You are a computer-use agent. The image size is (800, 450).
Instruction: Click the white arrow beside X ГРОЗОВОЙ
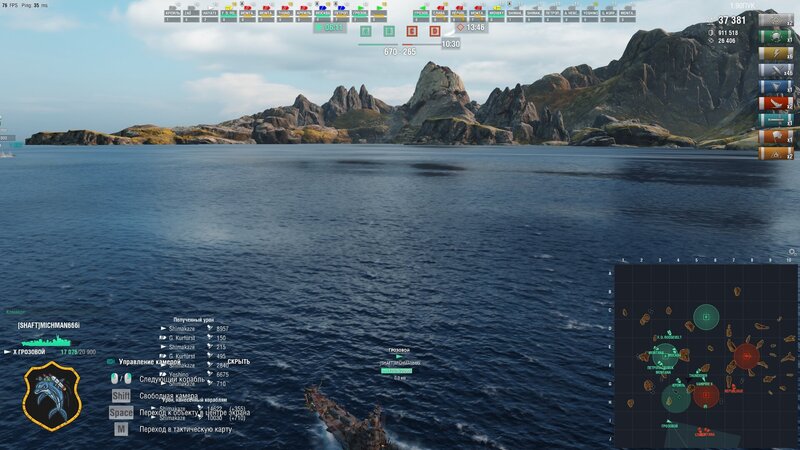pos(8,352)
